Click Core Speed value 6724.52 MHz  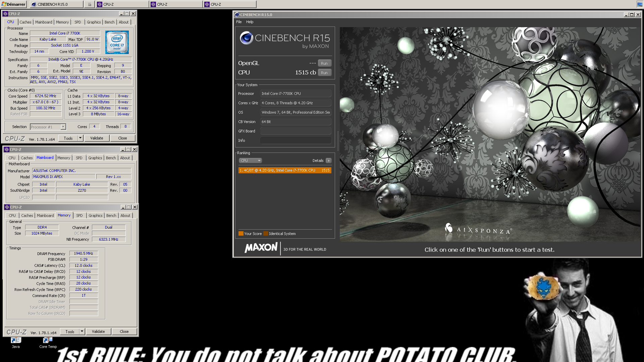coord(46,96)
